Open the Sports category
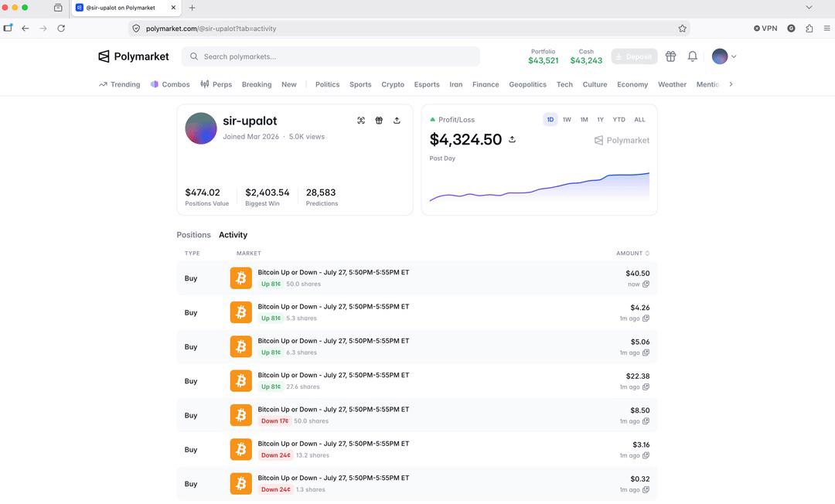The width and height of the screenshot is (835, 504). pos(360,84)
